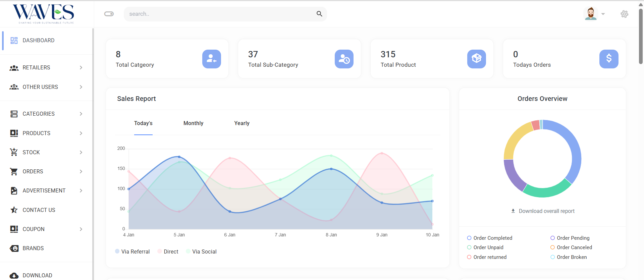Click the Todays Orders dollar icon
The width and height of the screenshot is (644, 280).
tap(608, 59)
